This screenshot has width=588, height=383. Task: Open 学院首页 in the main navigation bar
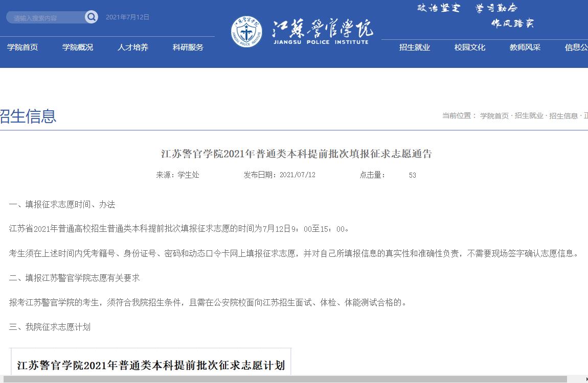22,47
